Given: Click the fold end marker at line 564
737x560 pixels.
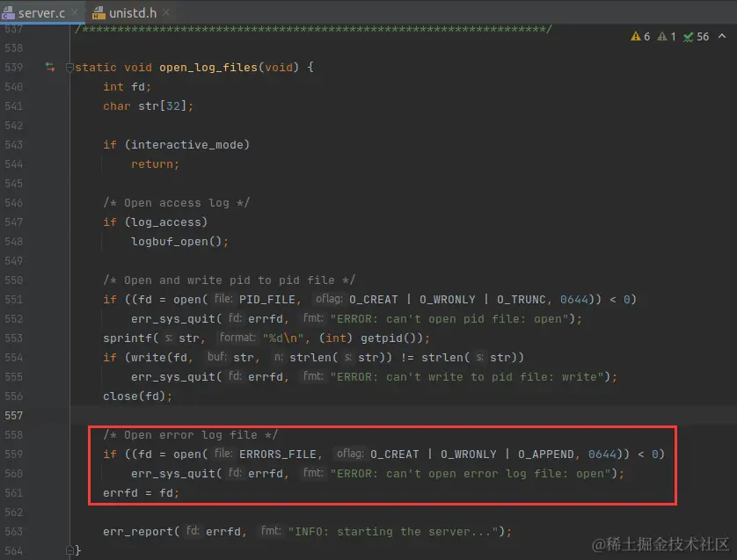Looking at the screenshot, I should [x=69, y=550].
